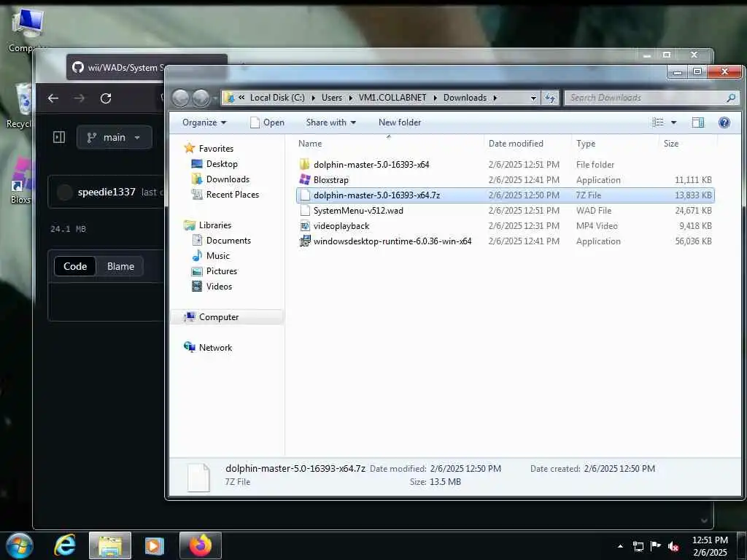Select the windowsdesktop-runtime installer icon
The width and height of the screenshot is (747, 560).
coord(305,241)
